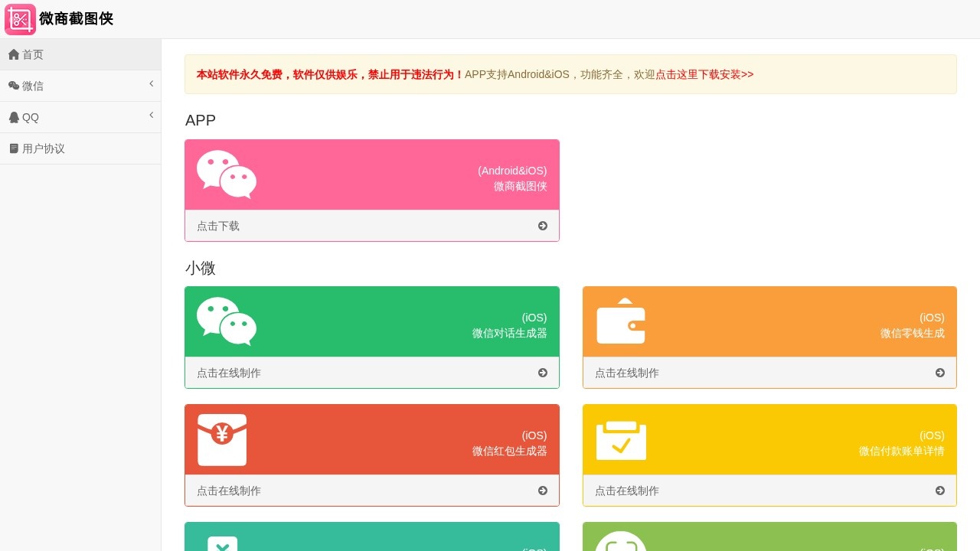Click arrow icon in 点击下载 row

[x=543, y=226]
